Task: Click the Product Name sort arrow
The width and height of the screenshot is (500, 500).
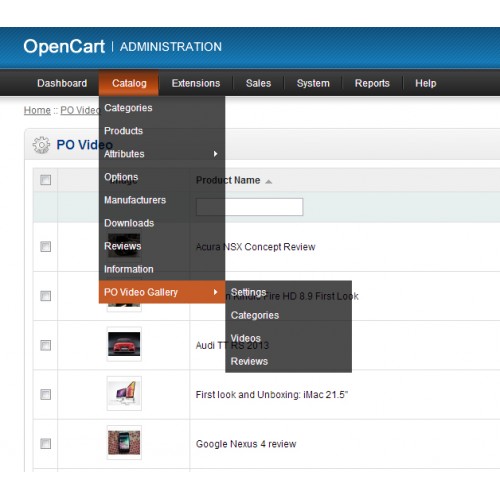Action: coord(268,181)
